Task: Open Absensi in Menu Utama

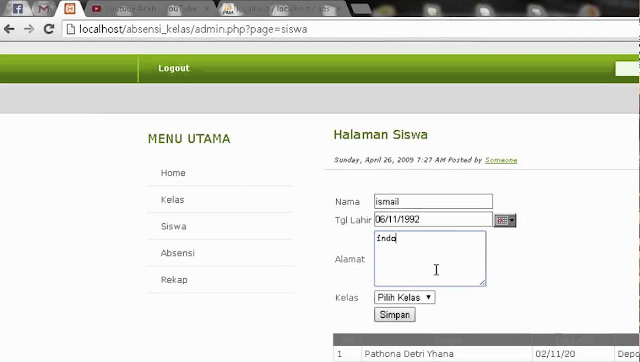Action: tap(178, 253)
